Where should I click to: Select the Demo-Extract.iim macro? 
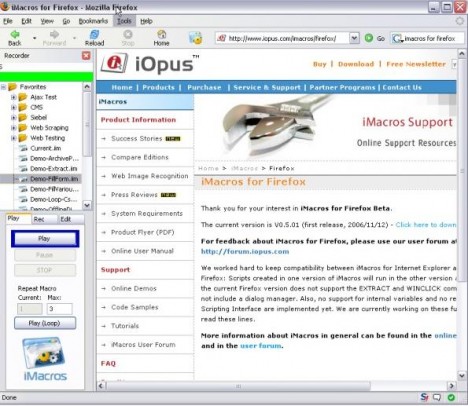pyautogui.click(x=53, y=169)
